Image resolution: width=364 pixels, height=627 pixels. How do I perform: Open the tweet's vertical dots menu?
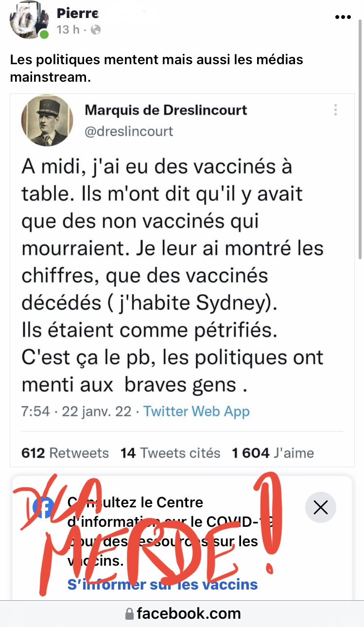pyautogui.click(x=335, y=110)
